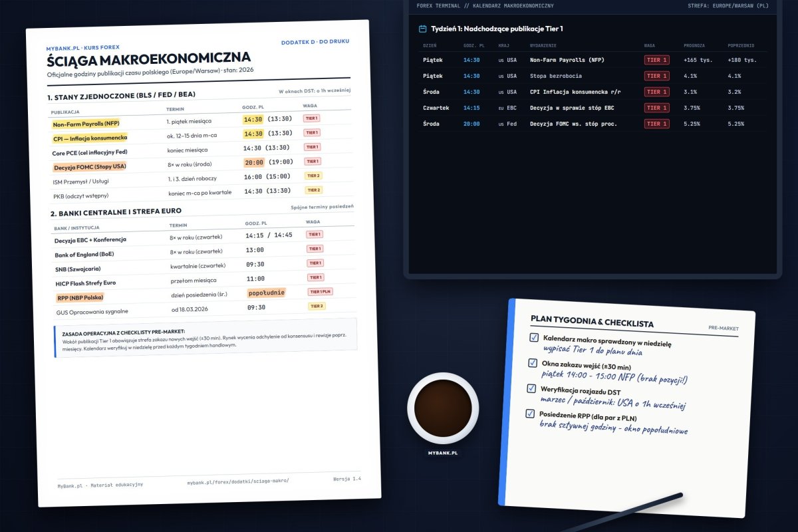798x532 pixels.
Task: Click highlighted Decyzja FOMC (Stopy USA) entry
Action: pos(89,167)
